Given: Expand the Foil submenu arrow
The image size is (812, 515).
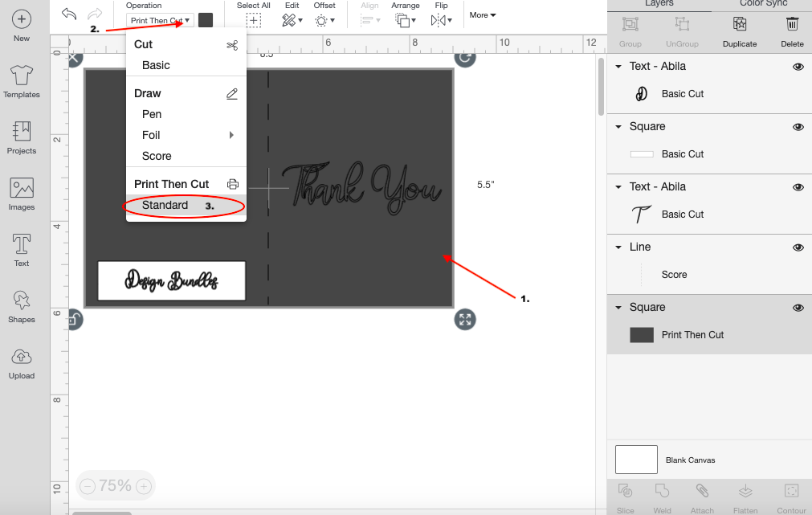Looking at the screenshot, I should pos(231,135).
